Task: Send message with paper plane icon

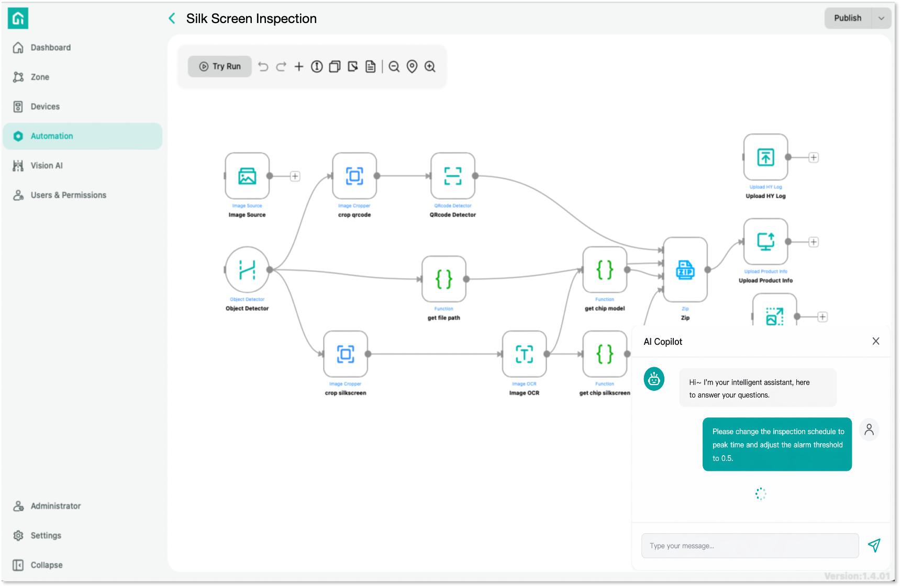Action: point(874,546)
